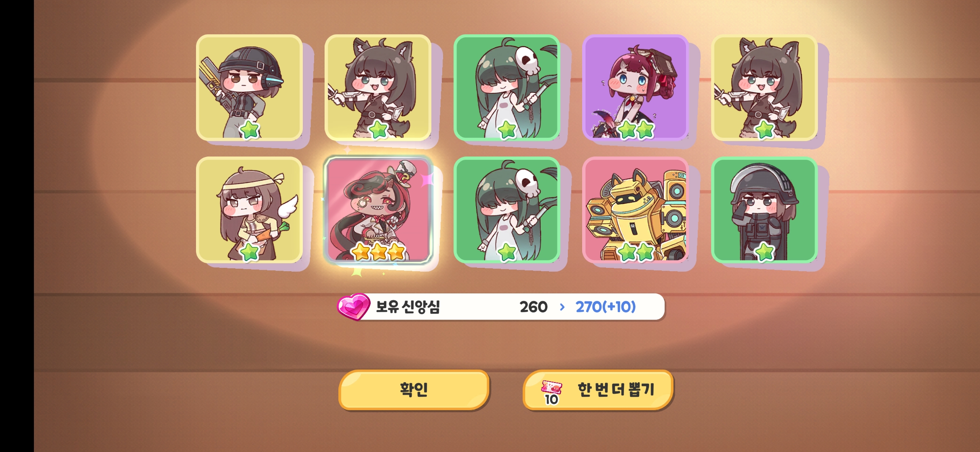Image resolution: width=980 pixels, height=452 pixels.
Task: Click the pink heart faith icon
Action: point(353,307)
